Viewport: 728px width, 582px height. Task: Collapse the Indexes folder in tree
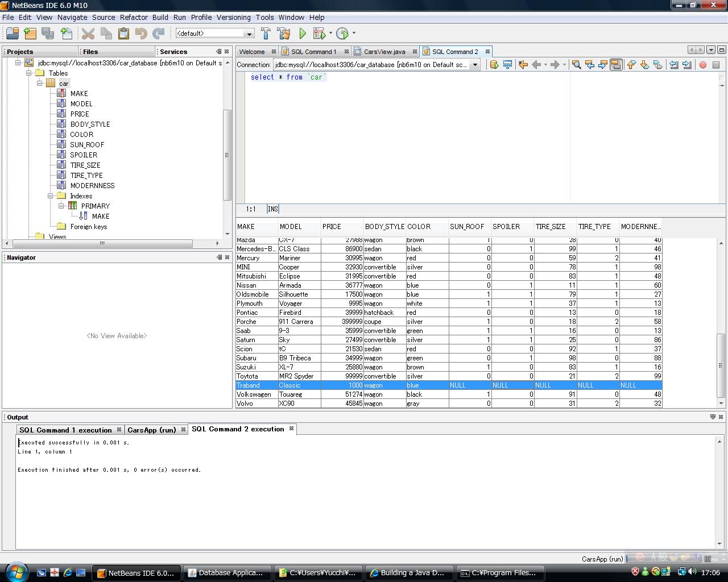51,196
